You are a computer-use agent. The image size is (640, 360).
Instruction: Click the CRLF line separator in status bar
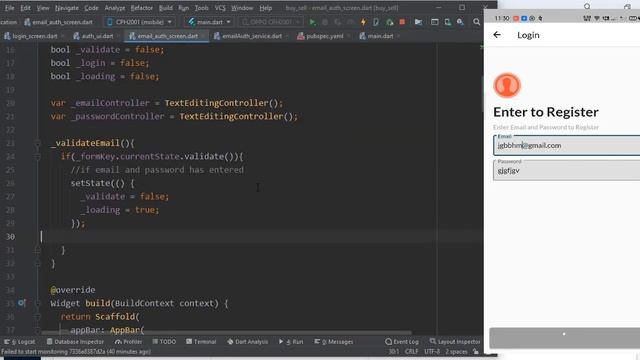(x=411, y=351)
